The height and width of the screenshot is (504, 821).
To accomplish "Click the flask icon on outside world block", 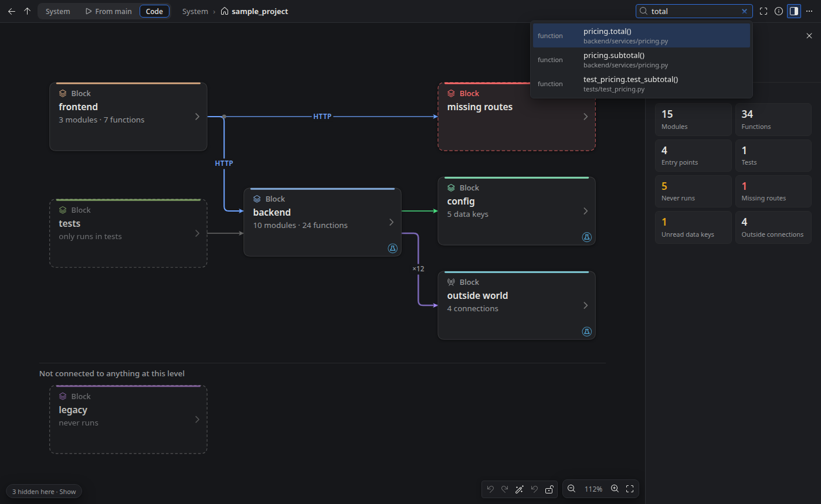I will [586, 331].
